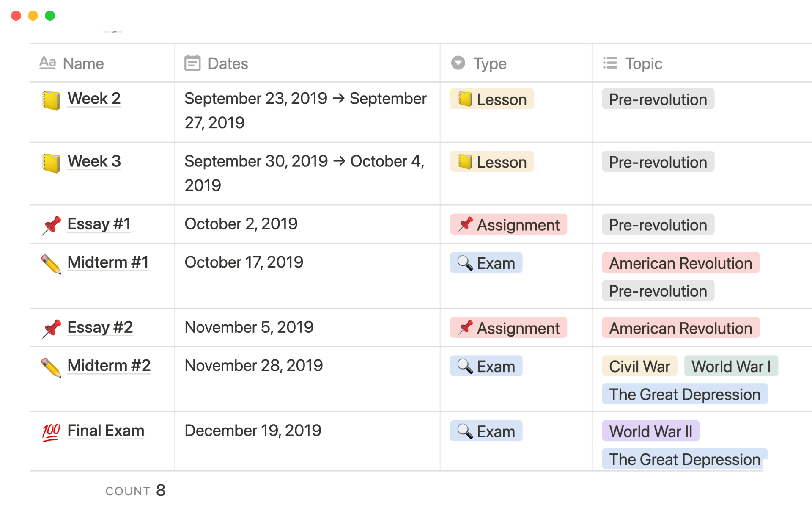
Task: Click the pushpin icon next to Essay #1
Action: coord(51,225)
